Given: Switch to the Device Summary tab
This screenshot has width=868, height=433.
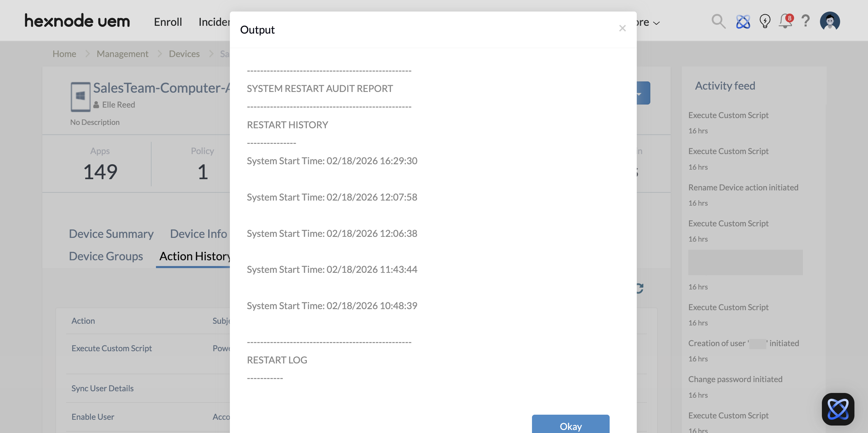Looking at the screenshot, I should [x=111, y=234].
